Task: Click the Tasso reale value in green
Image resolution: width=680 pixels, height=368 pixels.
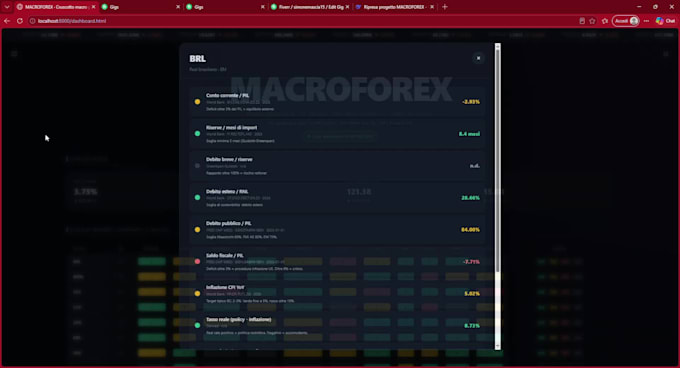Action: pyautogui.click(x=472, y=326)
